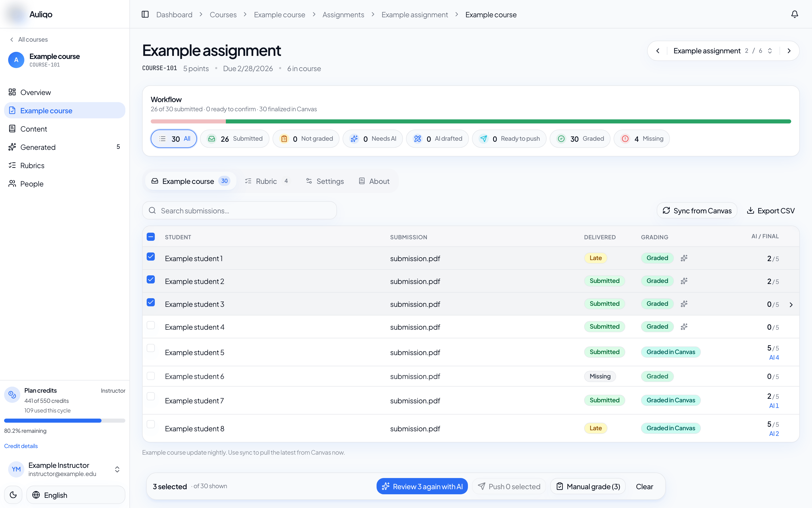This screenshot has width=812, height=508.
Task: Click the globe icon beside English
Action: pos(36,495)
